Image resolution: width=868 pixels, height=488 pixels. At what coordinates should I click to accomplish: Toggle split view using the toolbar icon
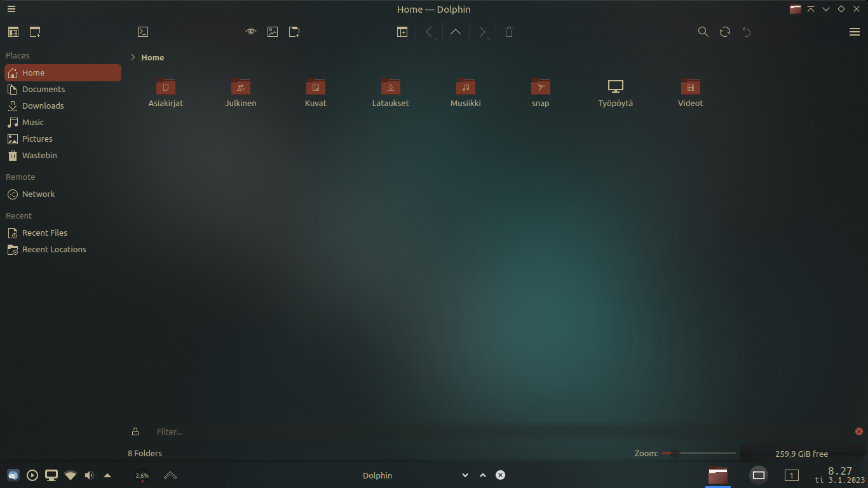(402, 32)
